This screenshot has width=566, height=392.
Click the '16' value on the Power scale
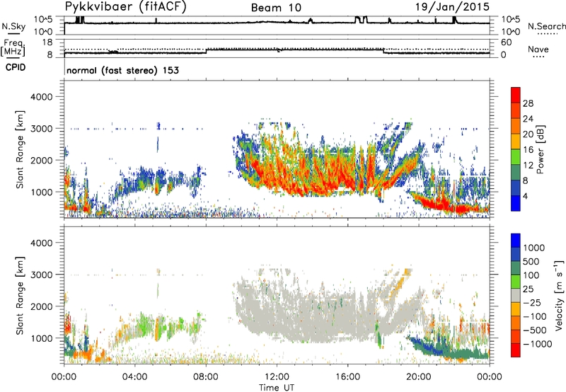[x=528, y=150]
